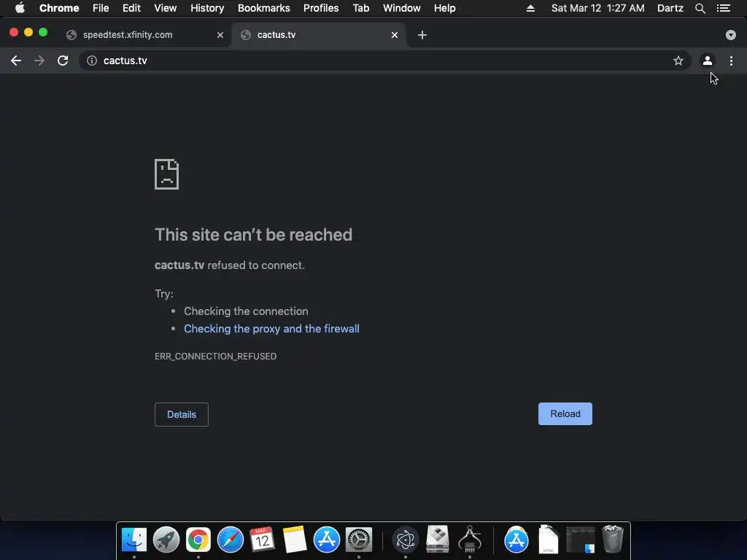
Task: Click the date and time in menu bar
Action: [598, 8]
